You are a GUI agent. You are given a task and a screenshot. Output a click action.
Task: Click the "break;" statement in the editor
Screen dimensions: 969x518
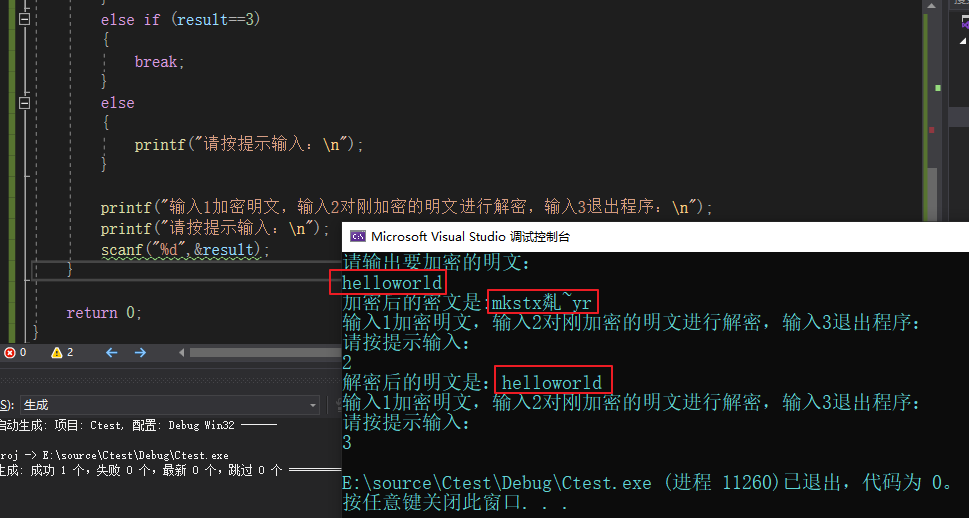pos(159,62)
